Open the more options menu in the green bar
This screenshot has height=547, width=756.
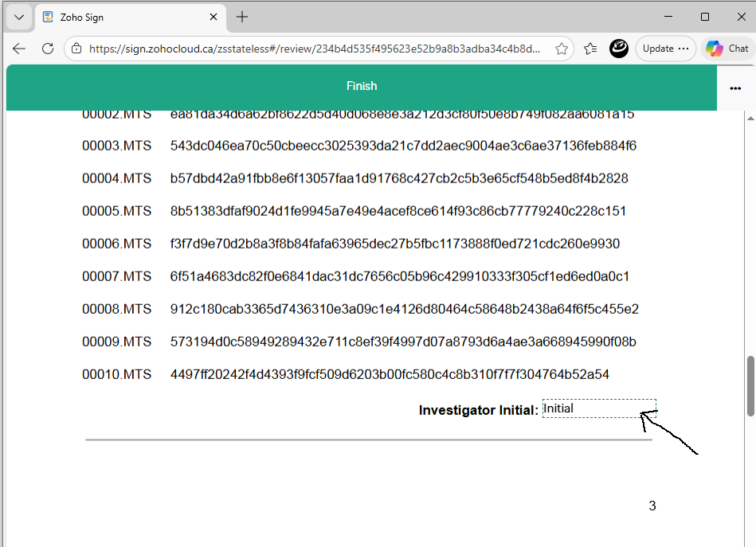coord(735,88)
